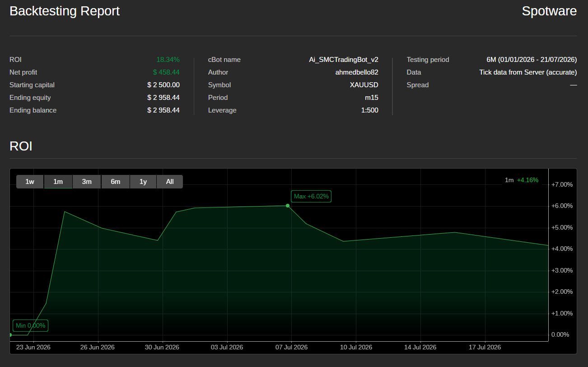Click the Ending balance value
Screen dimensions: 588x367
point(163,110)
